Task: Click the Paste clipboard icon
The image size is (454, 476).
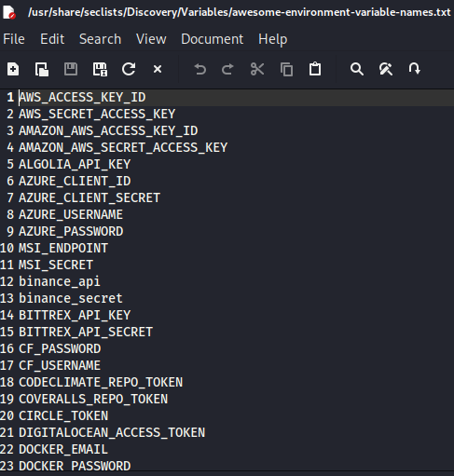Action: [x=315, y=69]
